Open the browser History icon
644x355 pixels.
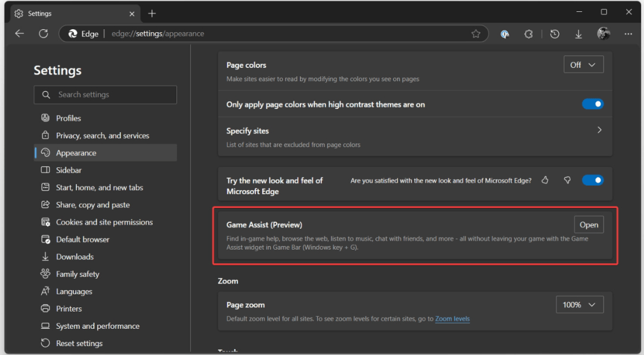[555, 34]
